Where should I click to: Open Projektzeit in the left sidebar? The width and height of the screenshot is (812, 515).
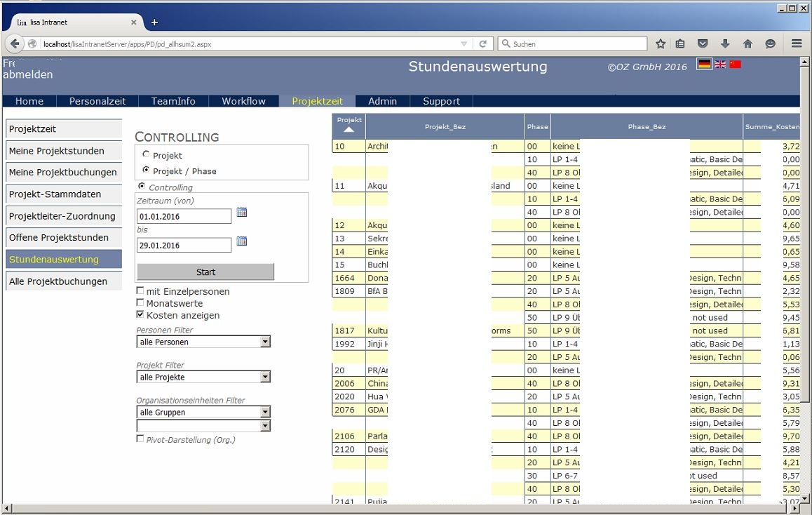coord(64,129)
